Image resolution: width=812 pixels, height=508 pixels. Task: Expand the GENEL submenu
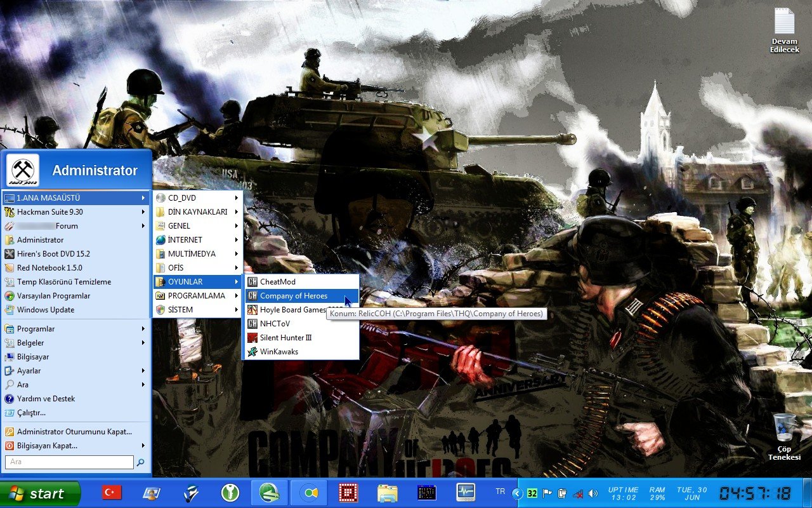click(198, 226)
